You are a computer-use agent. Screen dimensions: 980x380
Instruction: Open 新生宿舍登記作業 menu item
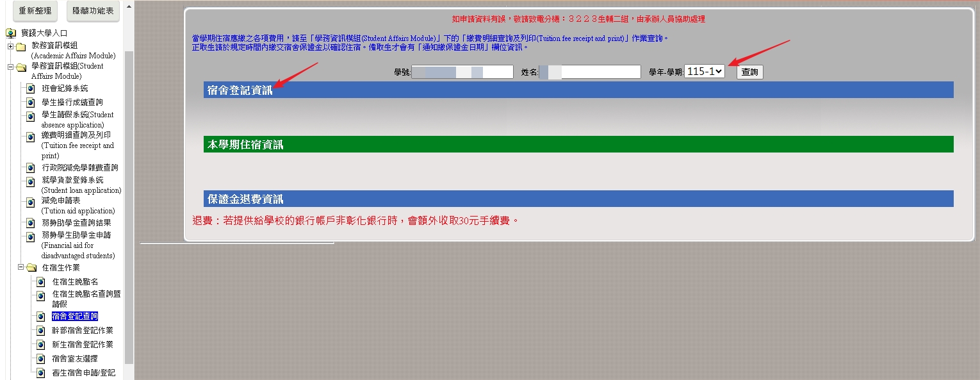[82, 345]
